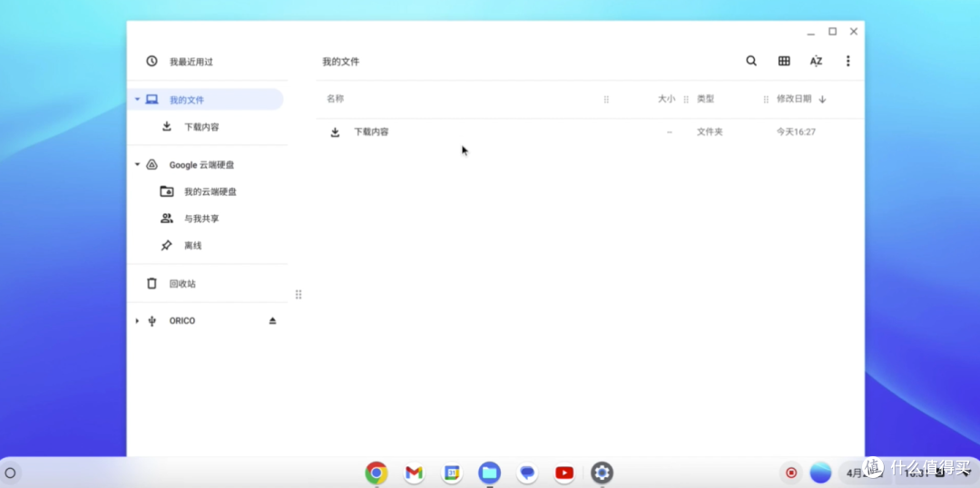Close the Files window
980x488 pixels.
[854, 31]
